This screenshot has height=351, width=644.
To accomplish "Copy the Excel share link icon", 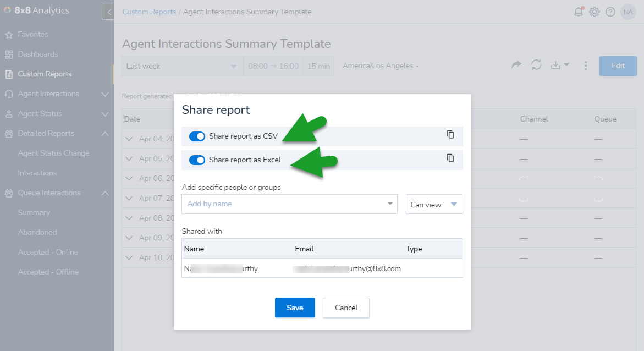I will [450, 158].
